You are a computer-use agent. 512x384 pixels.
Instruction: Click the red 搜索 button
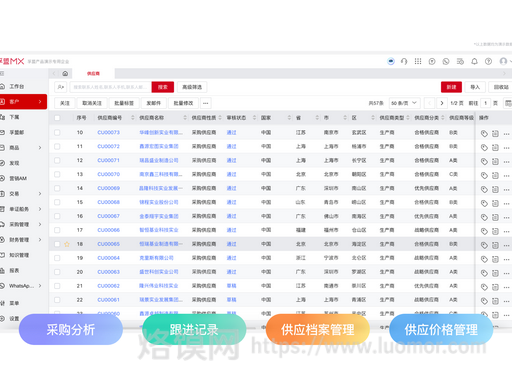click(163, 87)
